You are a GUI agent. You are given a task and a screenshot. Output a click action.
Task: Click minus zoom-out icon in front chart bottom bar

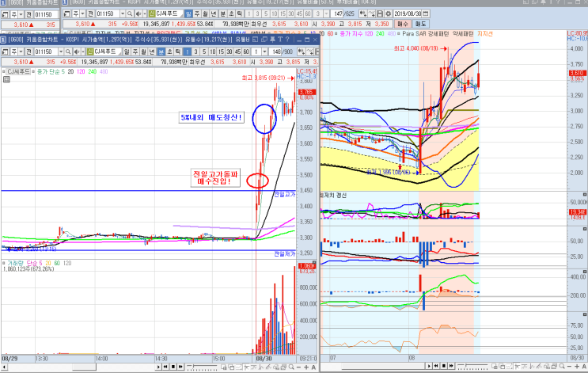[x=298, y=367]
